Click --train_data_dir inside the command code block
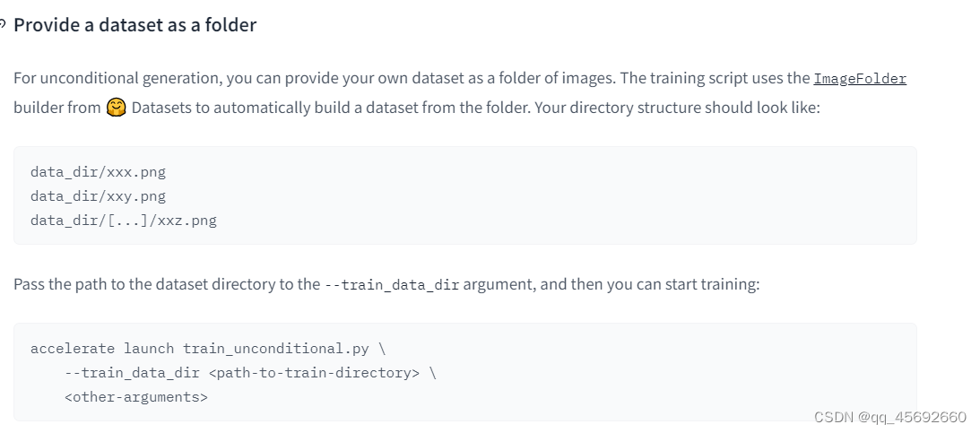This screenshot has height=433, width=980. click(131, 373)
